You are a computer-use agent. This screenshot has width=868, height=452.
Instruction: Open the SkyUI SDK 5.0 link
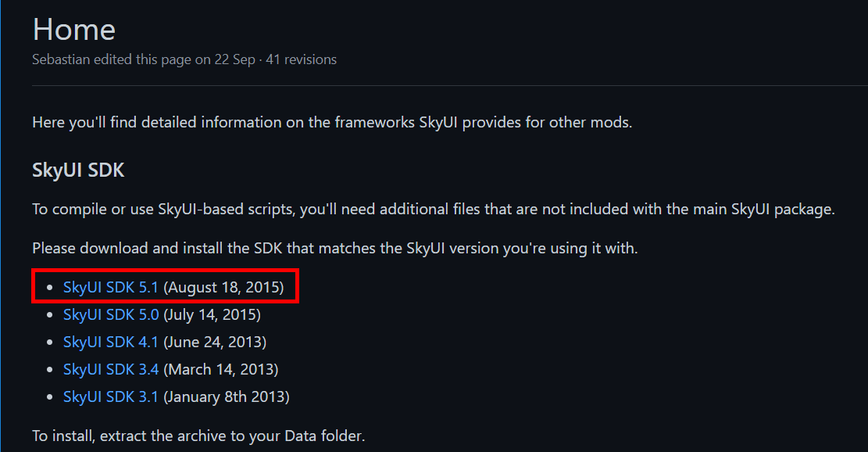111,314
